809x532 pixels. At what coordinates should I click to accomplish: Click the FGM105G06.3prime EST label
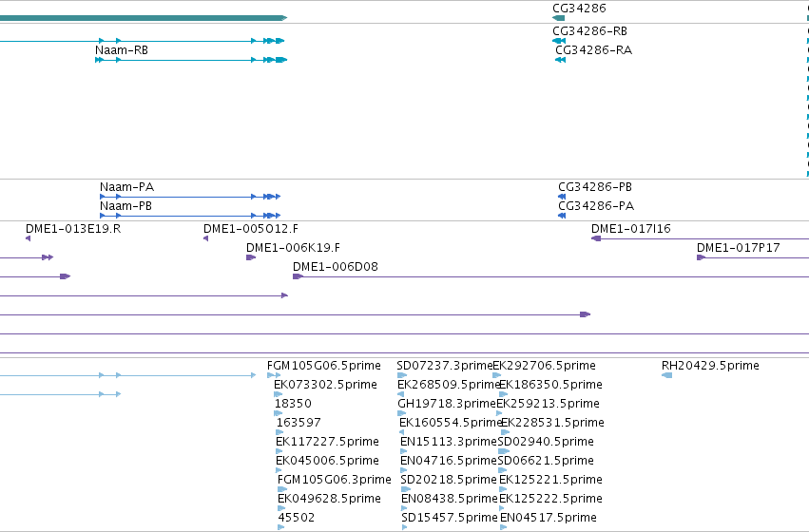click(x=335, y=480)
